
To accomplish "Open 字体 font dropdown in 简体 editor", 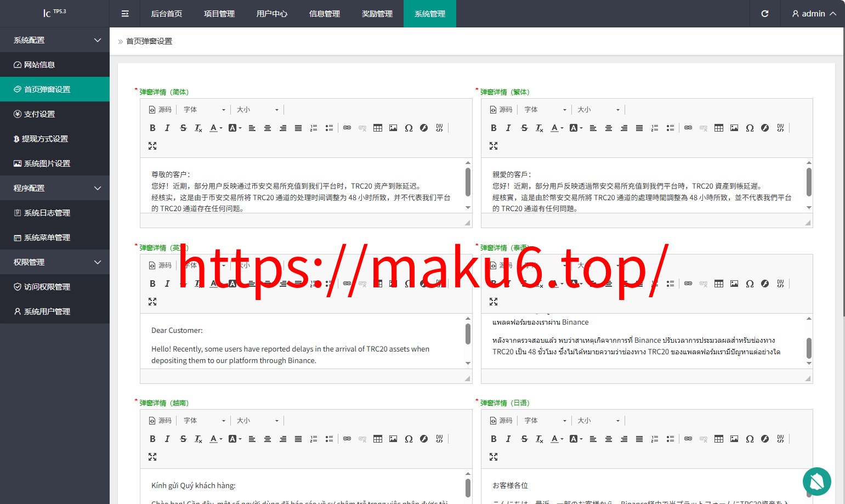I will (x=205, y=110).
